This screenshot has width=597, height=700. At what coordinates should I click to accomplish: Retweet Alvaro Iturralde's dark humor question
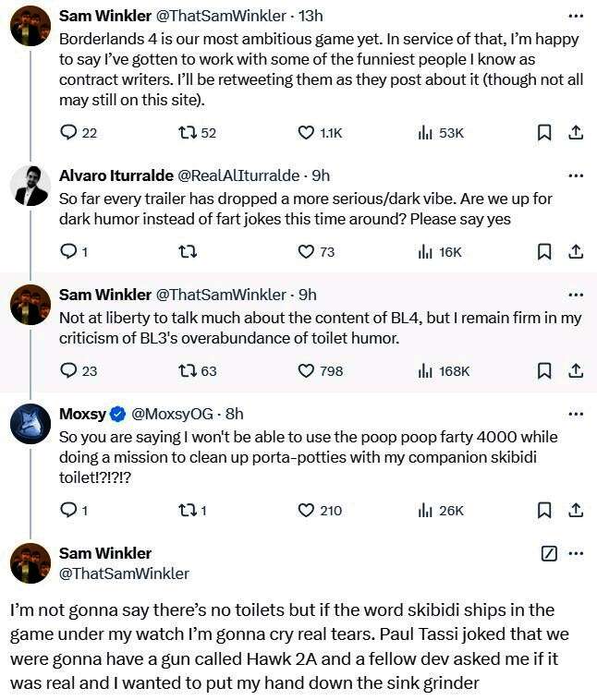pos(186,251)
